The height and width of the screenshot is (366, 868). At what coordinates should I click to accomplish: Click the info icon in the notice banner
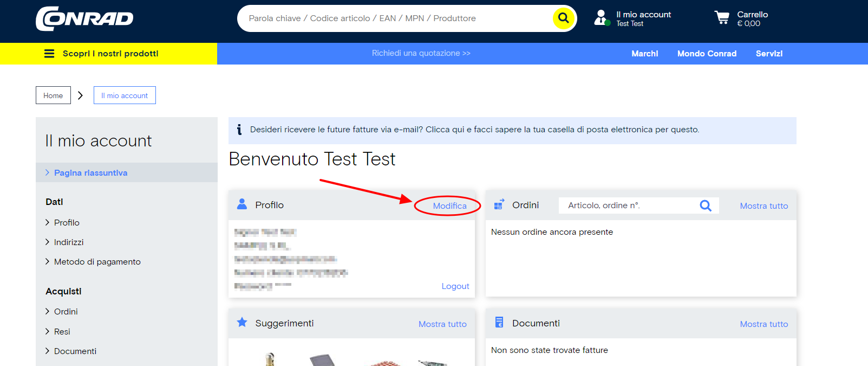(x=239, y=130)
